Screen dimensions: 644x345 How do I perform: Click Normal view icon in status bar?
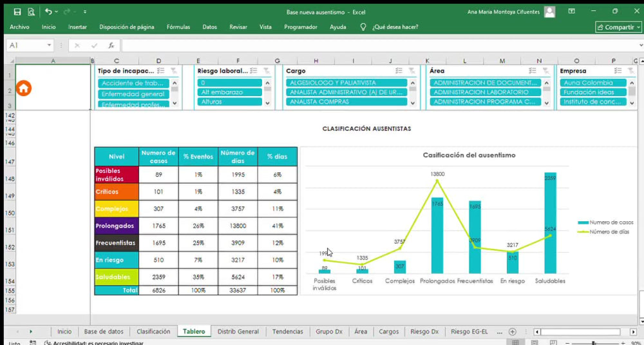point(516,342)
